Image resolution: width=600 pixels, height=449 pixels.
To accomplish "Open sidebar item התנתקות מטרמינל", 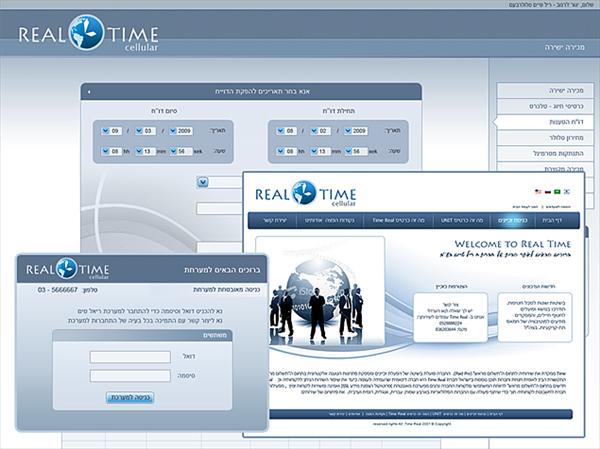I will pos(545,153).
